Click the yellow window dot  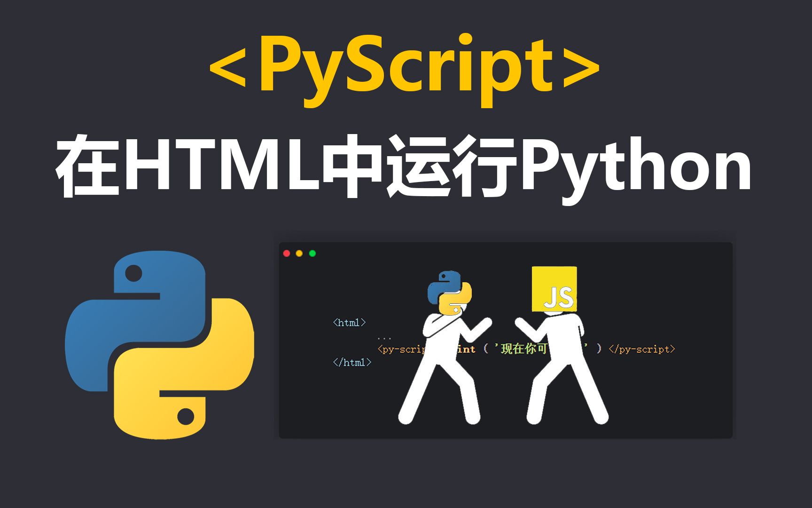tap(299, 254)
